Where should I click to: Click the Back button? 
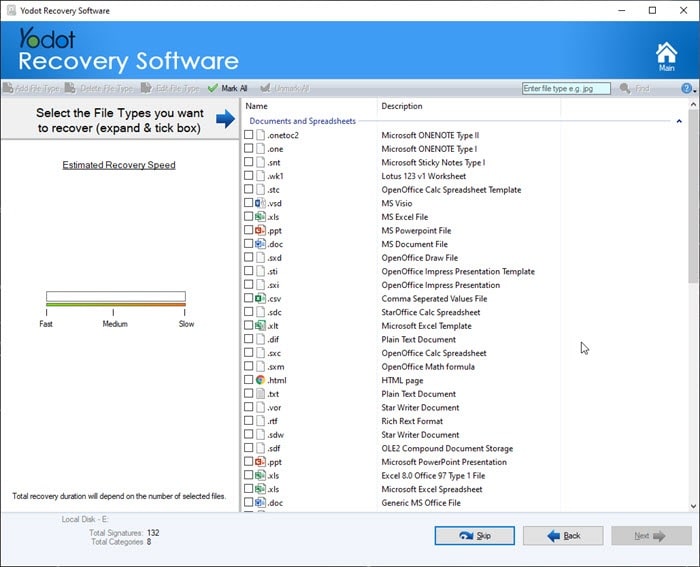tap(563, 535)
